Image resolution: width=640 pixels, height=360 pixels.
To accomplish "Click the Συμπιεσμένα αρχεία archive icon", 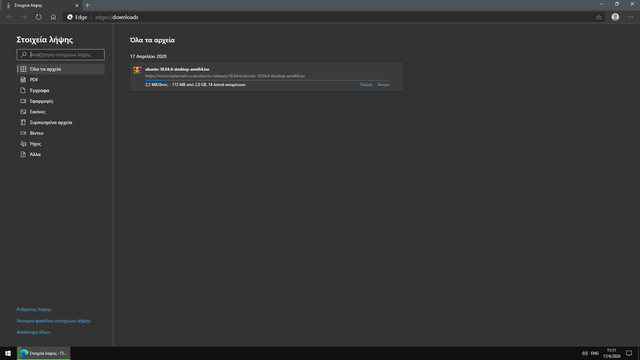I will tap(23, 122).
